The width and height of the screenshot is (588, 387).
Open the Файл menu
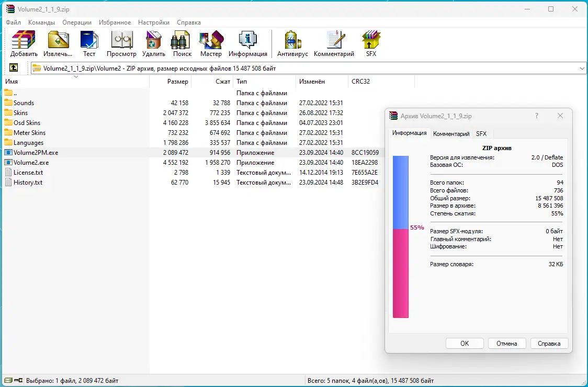pyautogui.click(x=13, y=22)
